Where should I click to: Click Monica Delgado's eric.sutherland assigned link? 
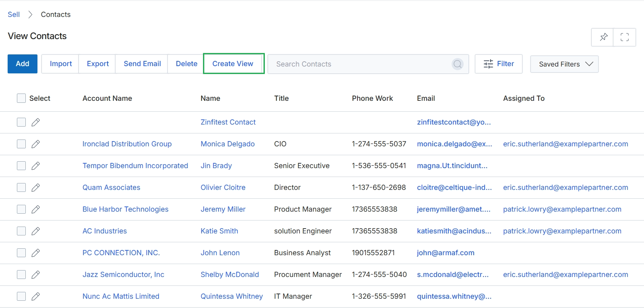click(x=566, y=144)
